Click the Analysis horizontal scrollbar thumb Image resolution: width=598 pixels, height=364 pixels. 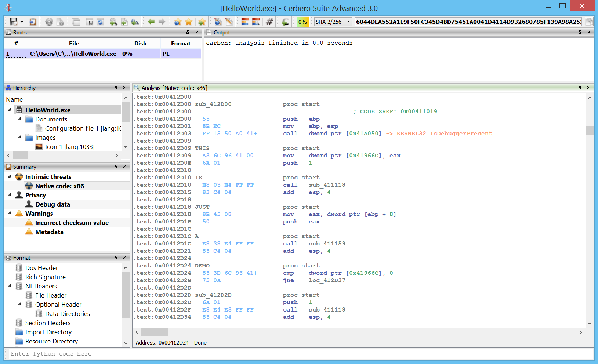(155, 332)
